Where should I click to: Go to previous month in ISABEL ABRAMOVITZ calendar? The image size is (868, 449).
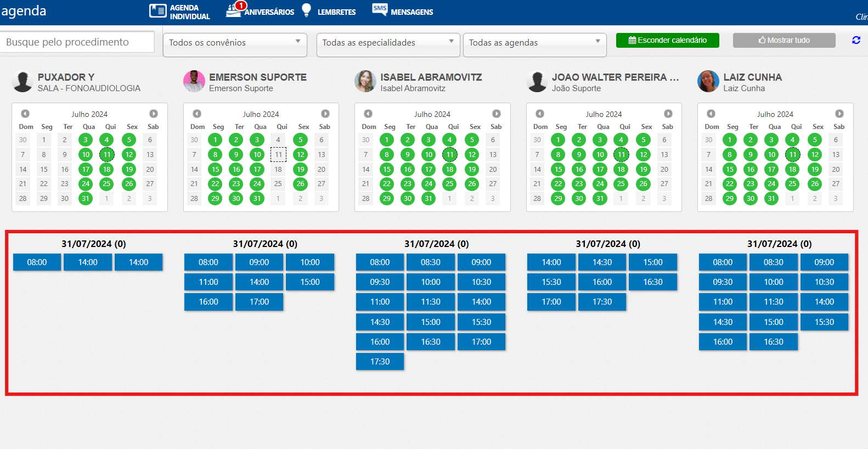(x=368, y=114)
